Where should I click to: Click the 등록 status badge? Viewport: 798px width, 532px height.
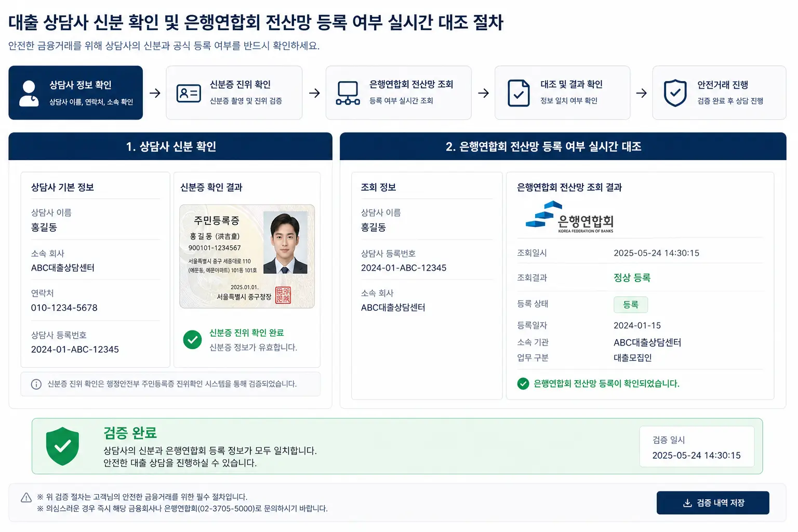click(631, 304)
